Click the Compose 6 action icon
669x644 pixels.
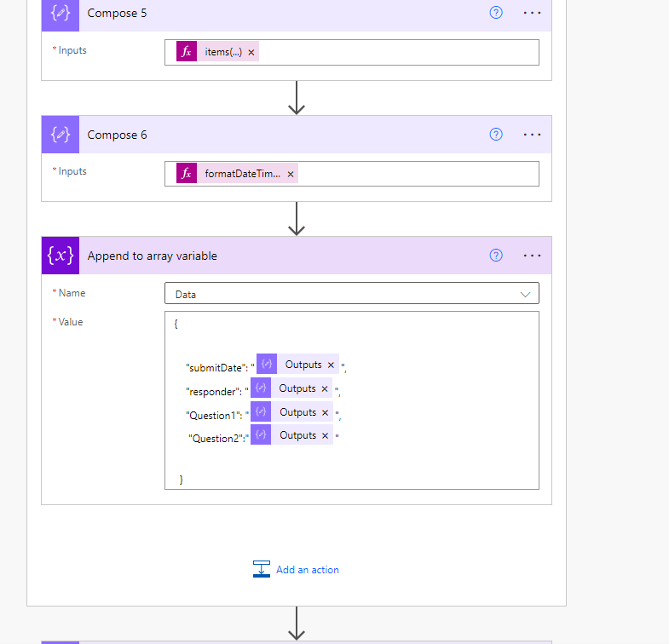point(61,135)
